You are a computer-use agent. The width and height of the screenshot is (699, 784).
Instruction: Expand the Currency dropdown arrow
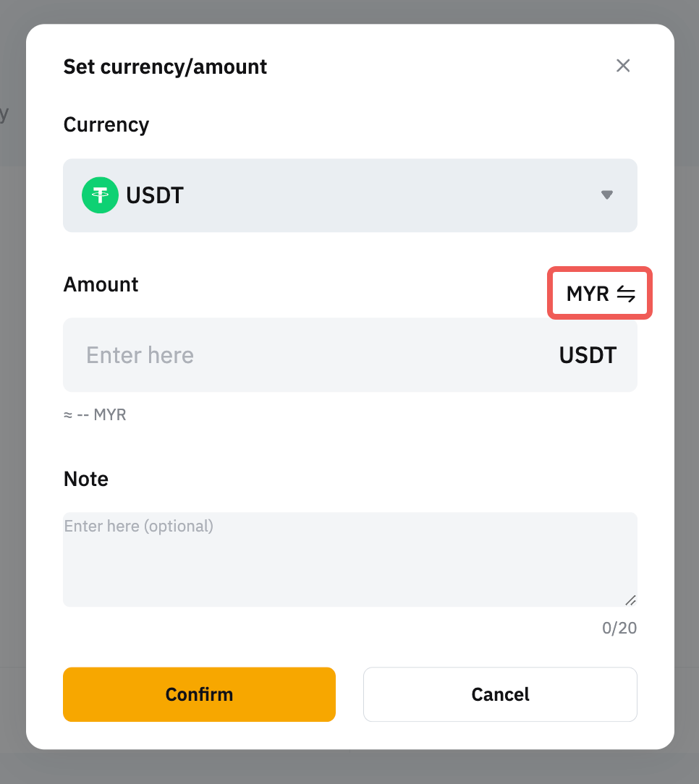point(607,195)
